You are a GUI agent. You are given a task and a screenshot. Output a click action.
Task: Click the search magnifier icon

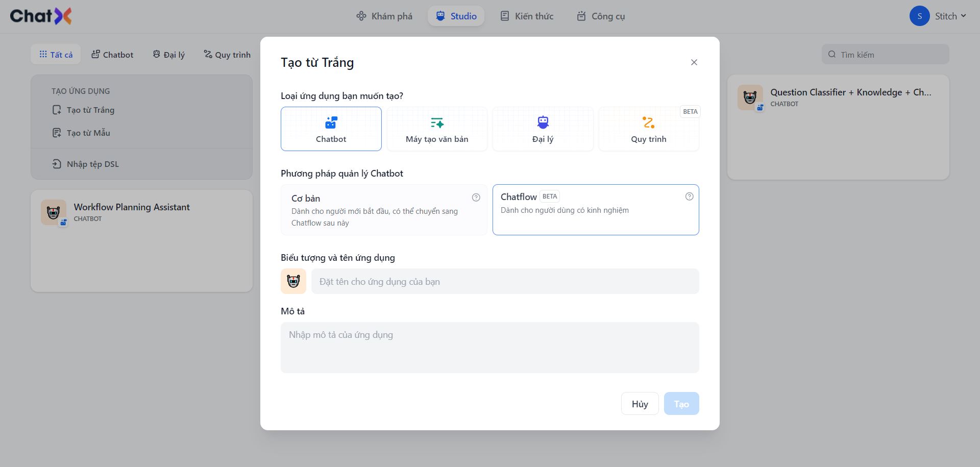[832, 55]
